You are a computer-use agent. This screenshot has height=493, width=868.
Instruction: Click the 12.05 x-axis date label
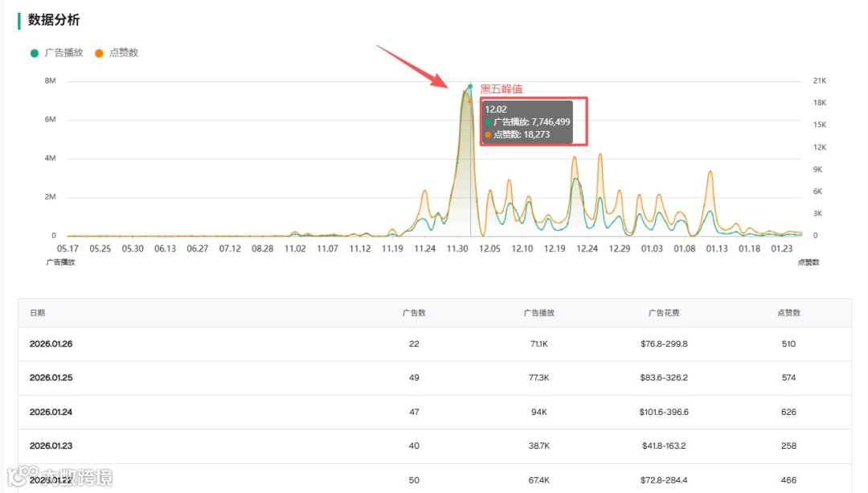point(490,249)
